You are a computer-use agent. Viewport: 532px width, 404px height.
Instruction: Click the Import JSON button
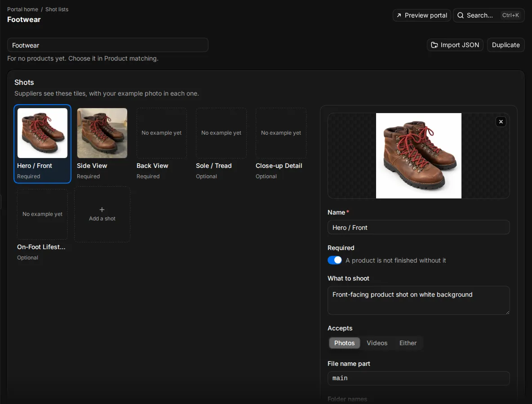455,45
